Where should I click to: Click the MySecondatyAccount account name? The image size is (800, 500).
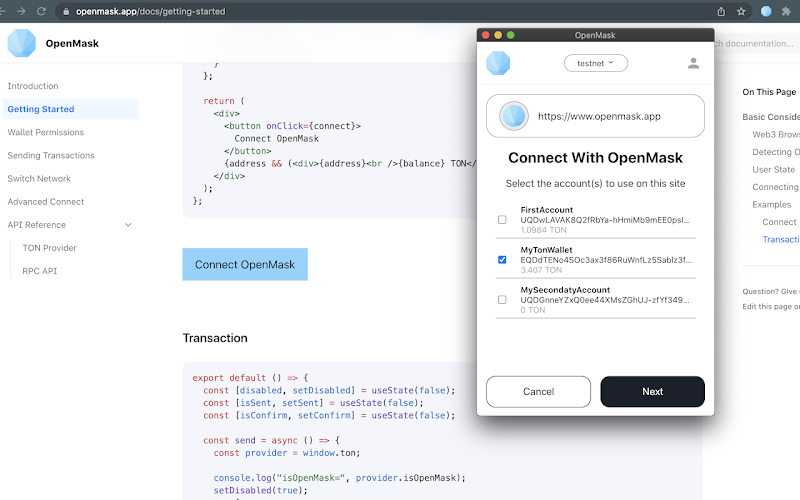point(565,290)
